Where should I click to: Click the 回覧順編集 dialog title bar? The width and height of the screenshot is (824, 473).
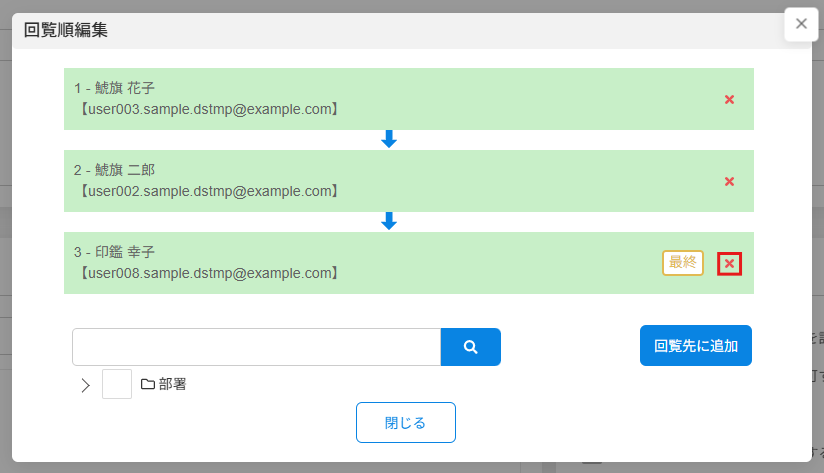(x=411, y=30)
